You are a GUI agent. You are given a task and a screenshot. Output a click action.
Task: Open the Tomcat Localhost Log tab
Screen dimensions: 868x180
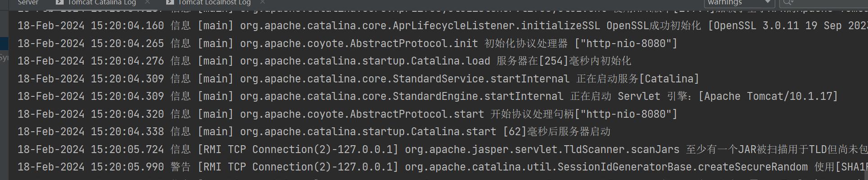pyautogui.click(x=214, y=3)
